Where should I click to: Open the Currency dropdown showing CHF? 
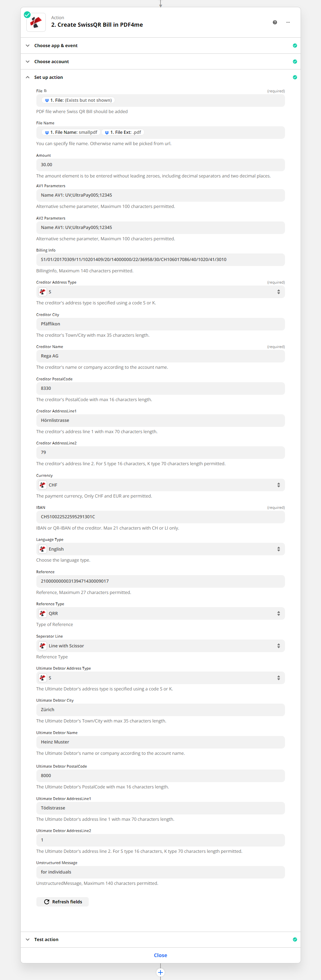(x=160, y=485)
